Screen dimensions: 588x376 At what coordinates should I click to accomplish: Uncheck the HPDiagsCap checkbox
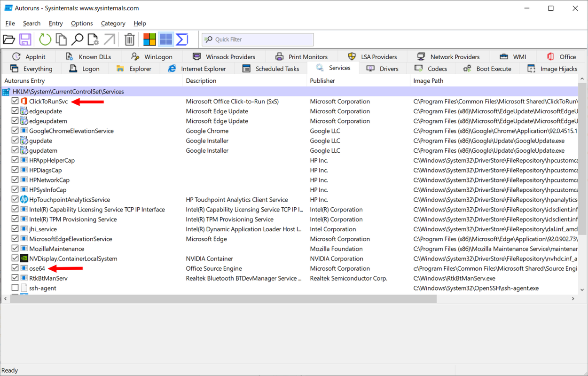pyautogui.click(x=15, y=170)
